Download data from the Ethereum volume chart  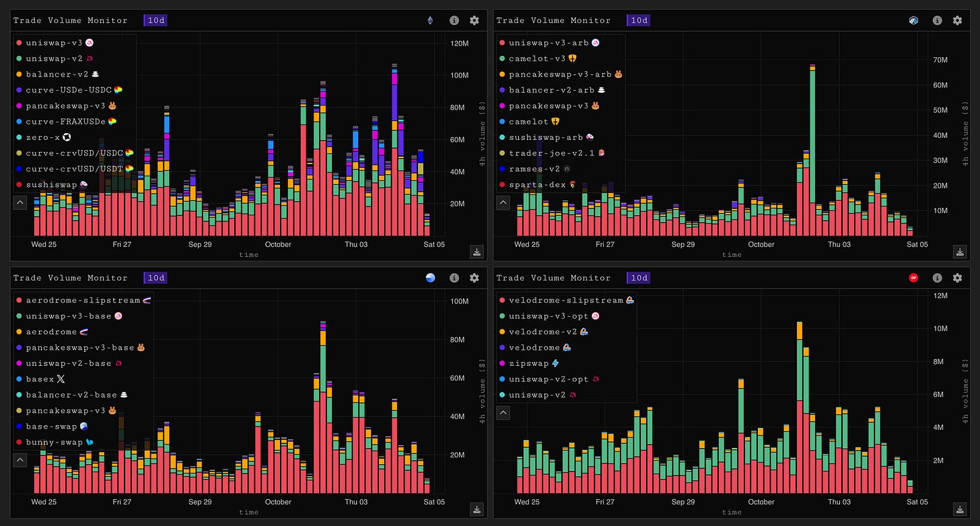(x=477, y=252)
